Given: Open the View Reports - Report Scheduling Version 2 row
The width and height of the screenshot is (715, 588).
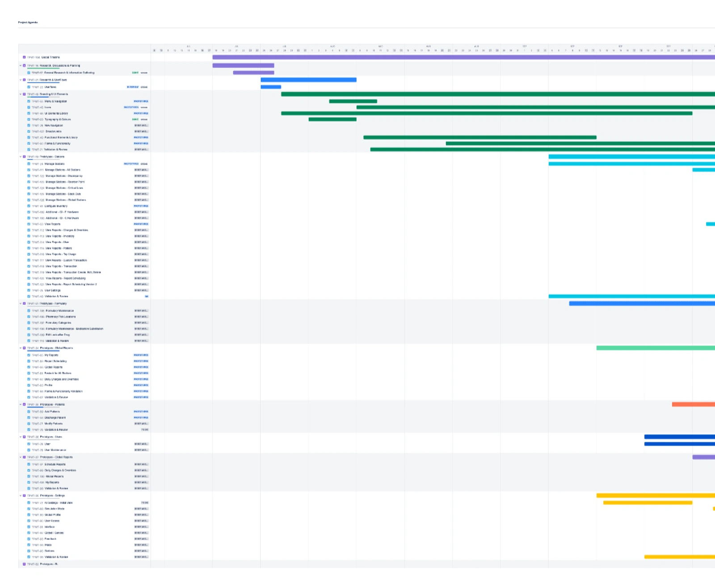Looking at the screenshot, I should (84, 284).
